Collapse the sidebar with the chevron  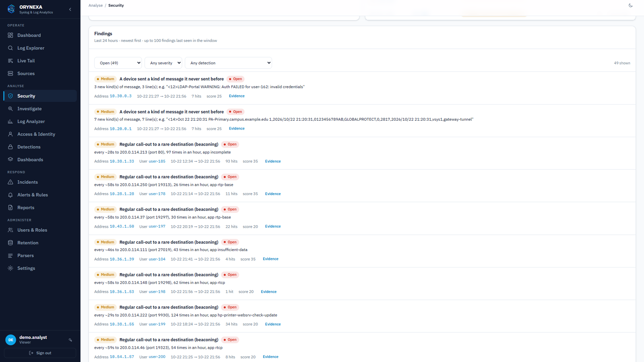point(70,9)
